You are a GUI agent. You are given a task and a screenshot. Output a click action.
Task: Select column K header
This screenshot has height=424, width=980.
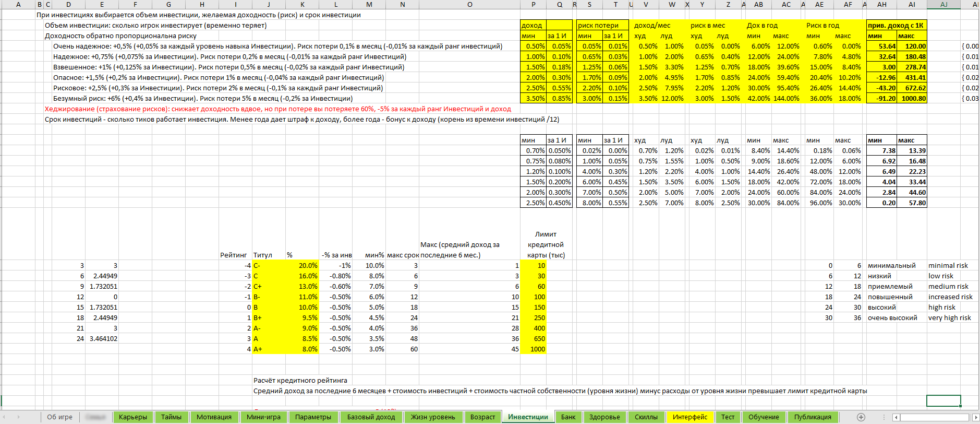point(302,4)
